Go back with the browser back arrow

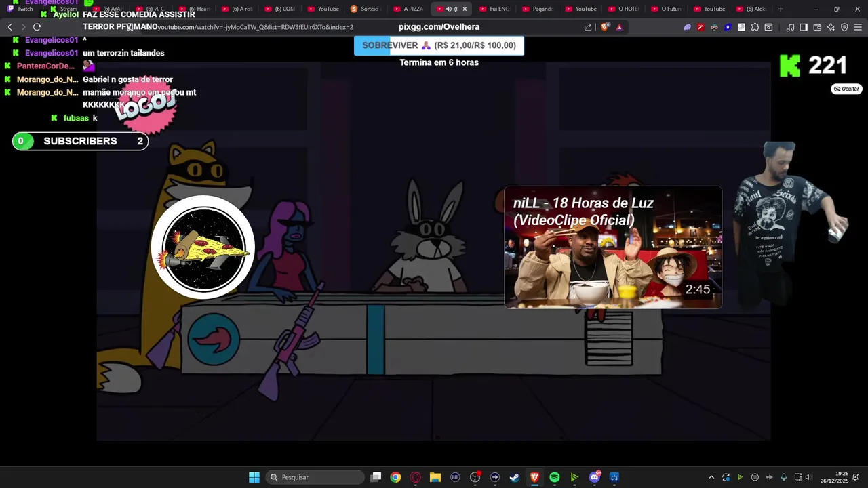[10, 27]
